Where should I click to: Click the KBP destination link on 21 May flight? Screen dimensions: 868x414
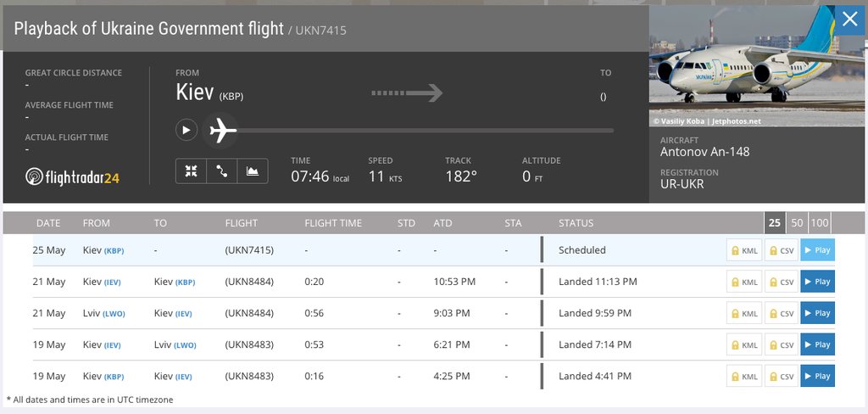[186, 282]
